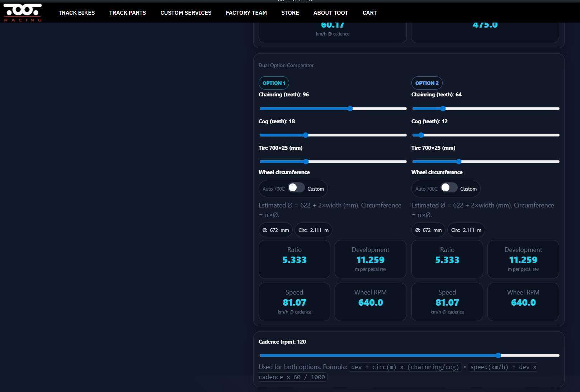Click the Option 2 Chainring slider handle
The image size is (580, 392).
click(x=443, y=109)
